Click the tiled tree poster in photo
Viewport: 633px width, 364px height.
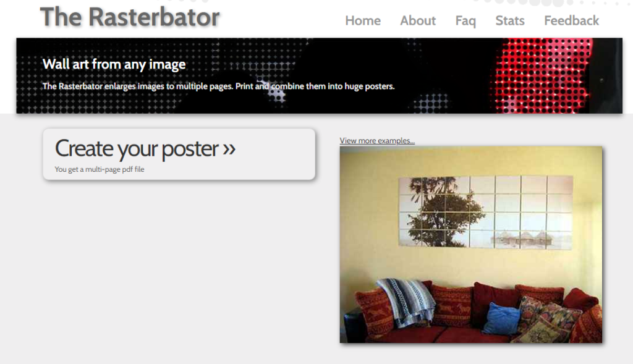point(486,212)
